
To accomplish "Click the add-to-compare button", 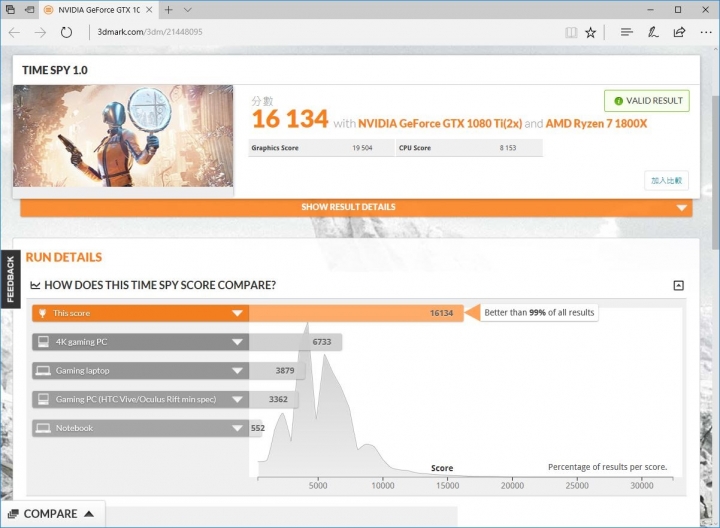I will [666, 180].
